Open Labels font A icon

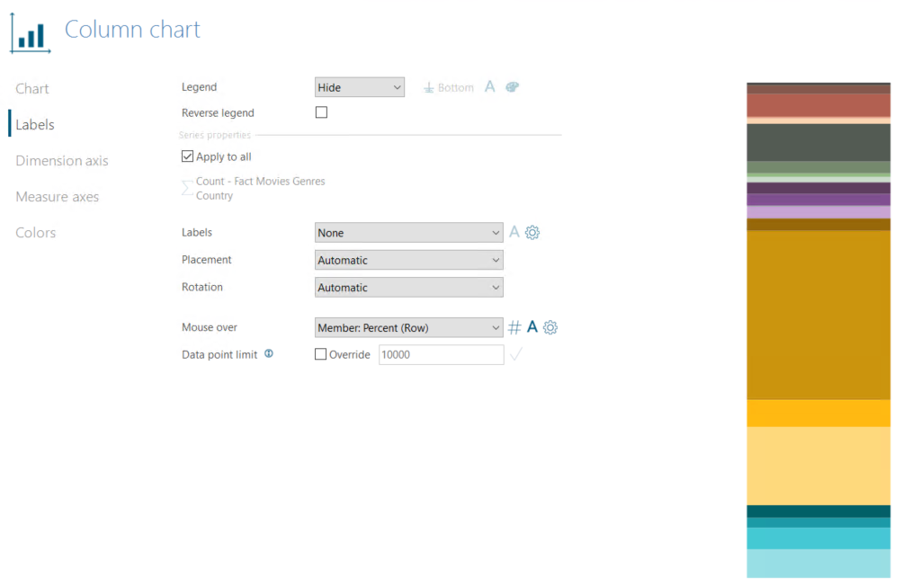pyautogui.click(x=514, y=232)
